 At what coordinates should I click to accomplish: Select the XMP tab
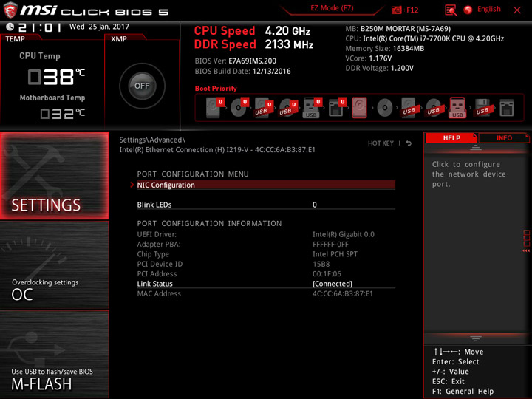[119, 39]
